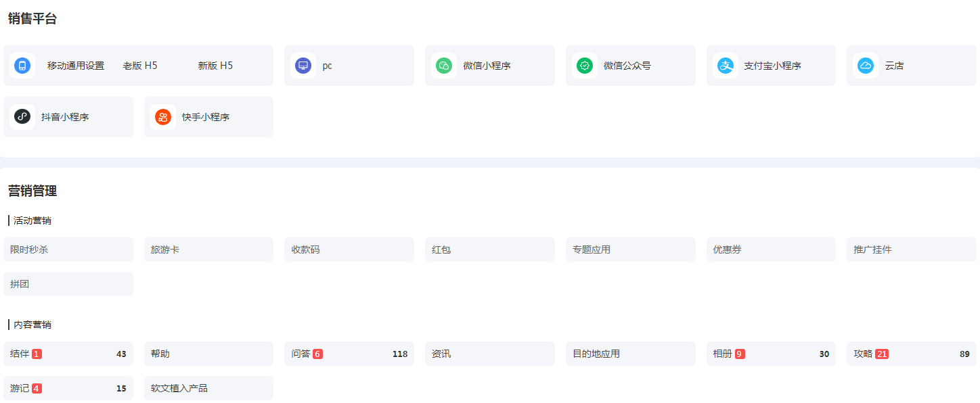Open 移动通用设置 settings
The height and width of the screenshot is (403, 980).
tap(76, 66)
